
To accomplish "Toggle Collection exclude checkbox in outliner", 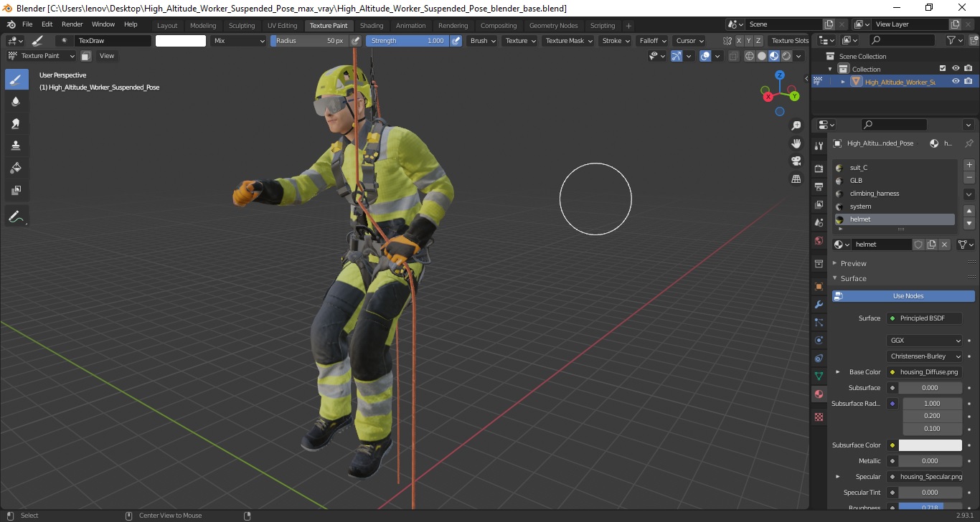I will pyautogui.click(x=943, y=69).
